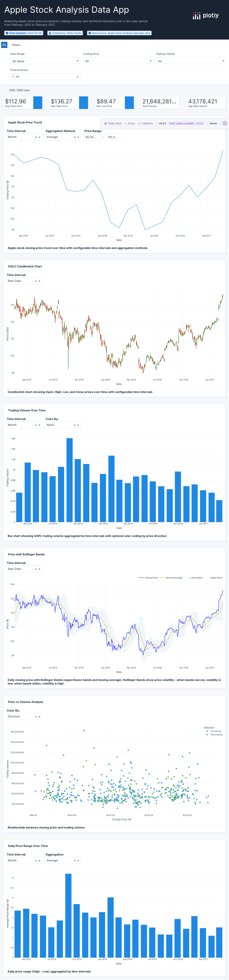Clear Daily Price Range Time Interval x
Viewport: 229px width, 980px height.
click(36, 861)
